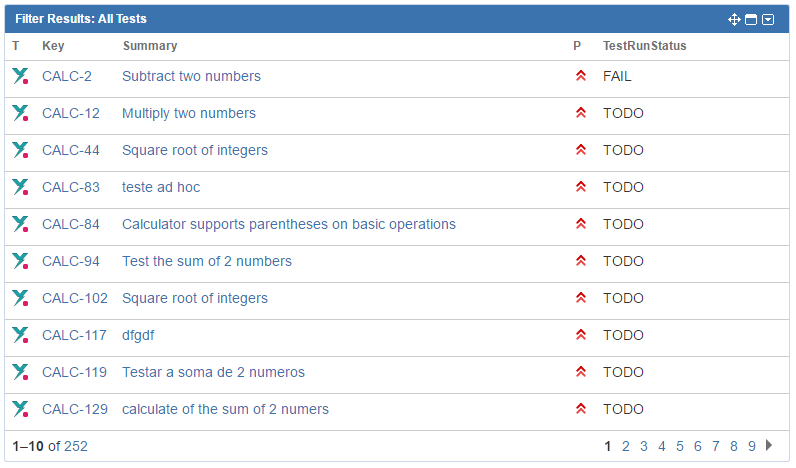The height and width of the screenshot is (468, 796).
Task: Click the priority arrow icon for CALC-84
Action: [581, 224]
